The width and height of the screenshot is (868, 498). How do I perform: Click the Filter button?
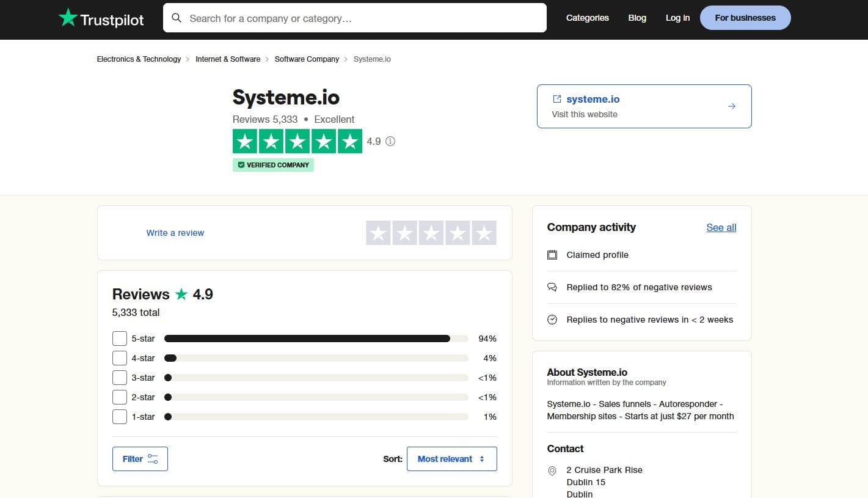click(140, 459)
